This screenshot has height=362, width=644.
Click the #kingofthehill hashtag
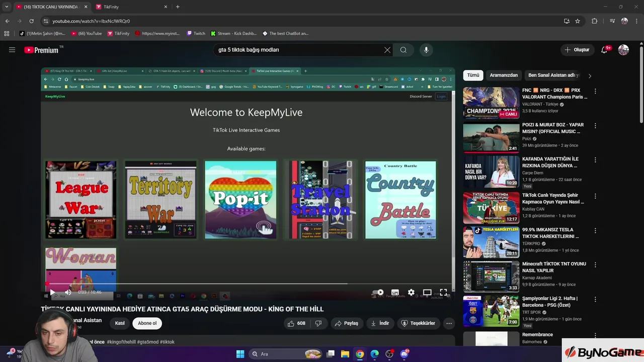[121, 342]
